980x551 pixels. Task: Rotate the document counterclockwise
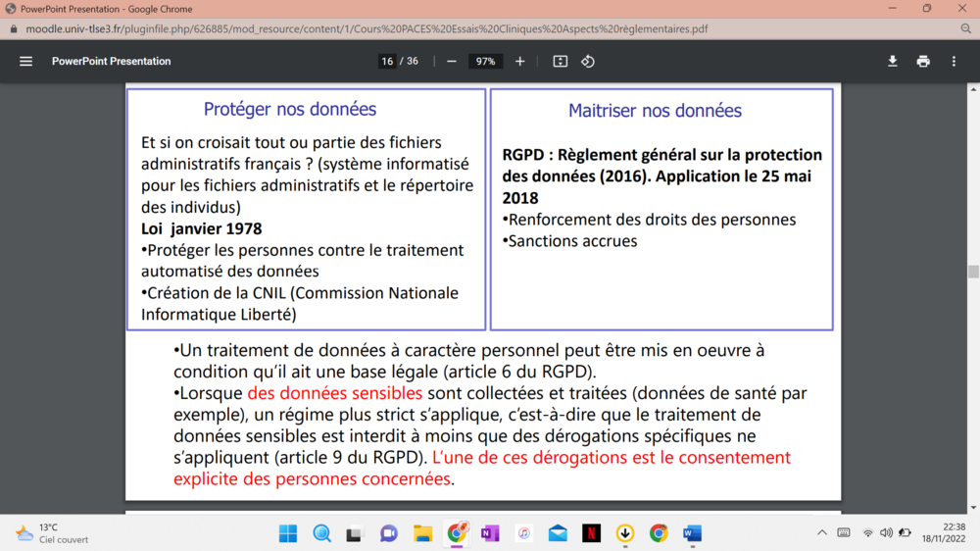pyautogui.click(x=588, y=61)
